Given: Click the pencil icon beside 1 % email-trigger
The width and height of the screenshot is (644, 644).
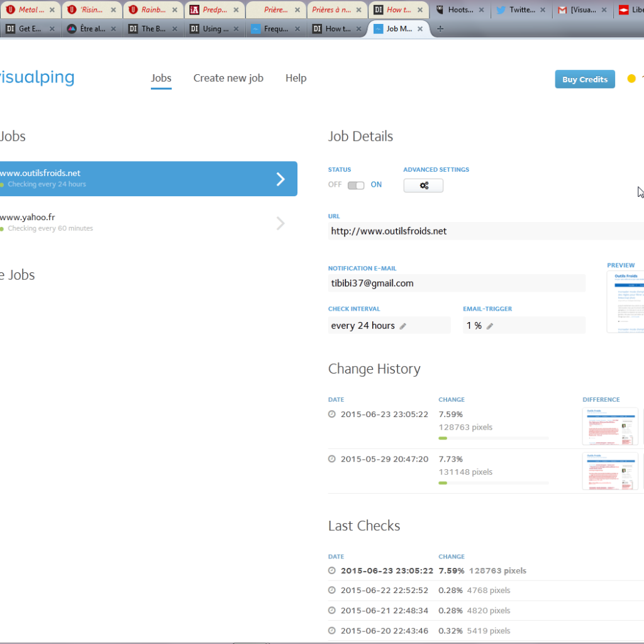Looking at the screenshot, I should [x=489, y=326].
